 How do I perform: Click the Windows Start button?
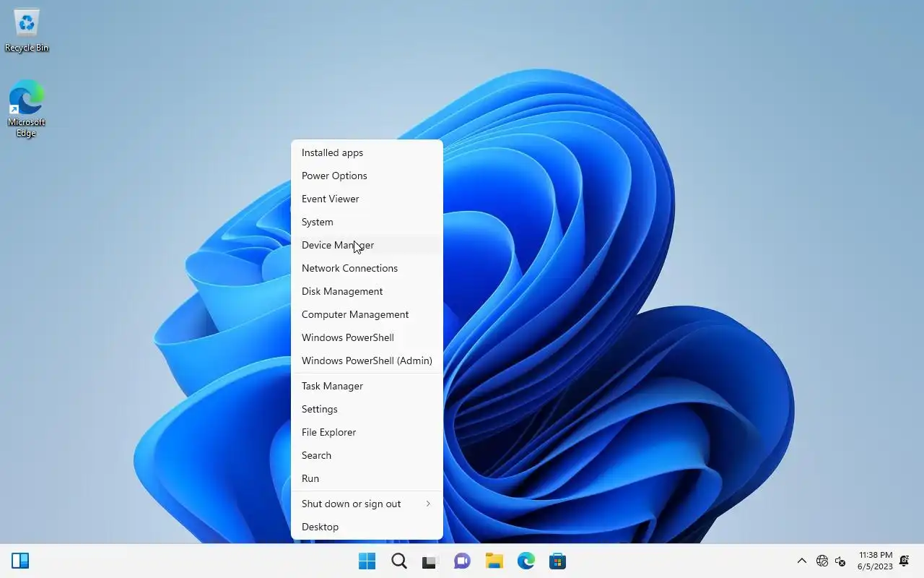pos(367,561)
